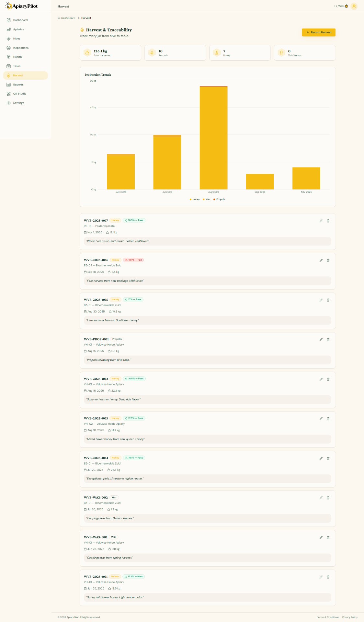Delete harvest record WVB-2025-007
Image resolution: width=364 pixels, height=622 pixels.
click(328, 221)
